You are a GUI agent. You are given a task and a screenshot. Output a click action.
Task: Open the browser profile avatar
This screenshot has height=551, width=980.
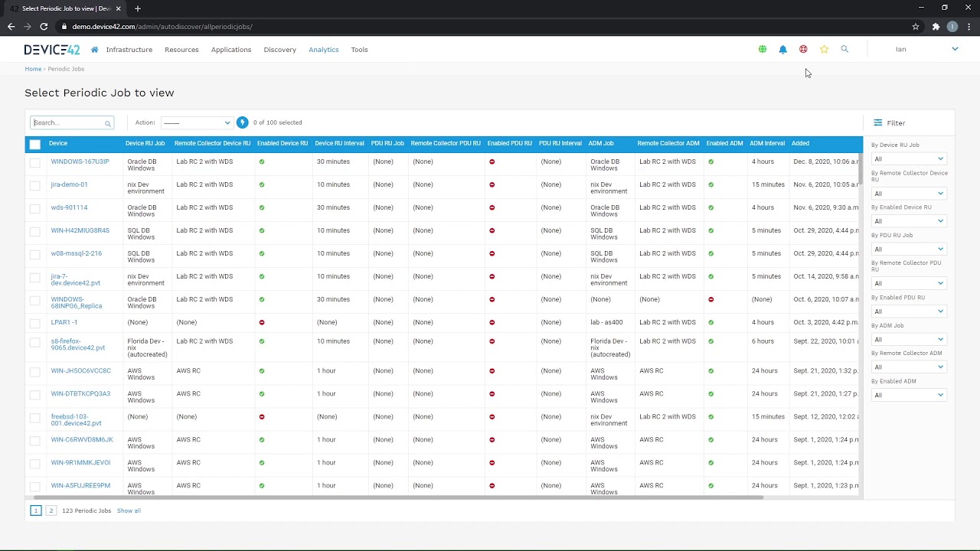pyautogui.click(x=952, y=27)
